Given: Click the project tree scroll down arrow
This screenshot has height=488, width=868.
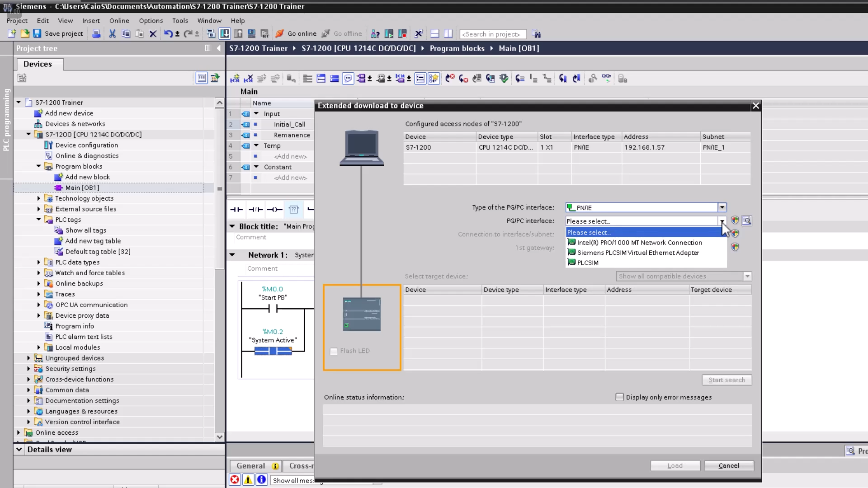Looking at the screenshot, I should (220, 437).
